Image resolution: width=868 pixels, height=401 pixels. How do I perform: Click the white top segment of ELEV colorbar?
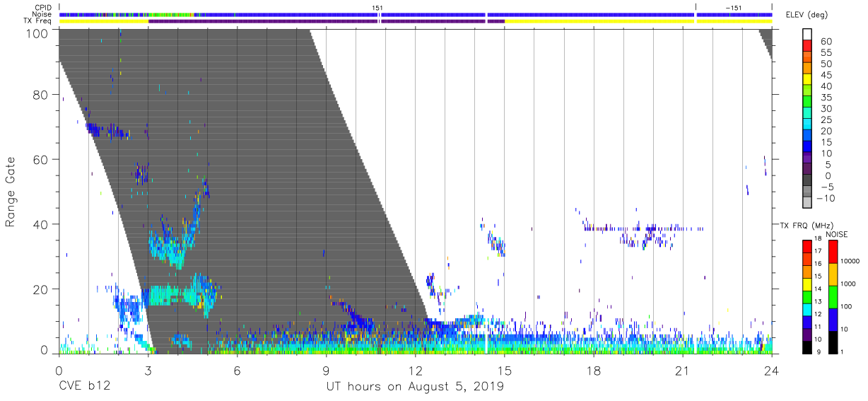click(x=807, y=35)
